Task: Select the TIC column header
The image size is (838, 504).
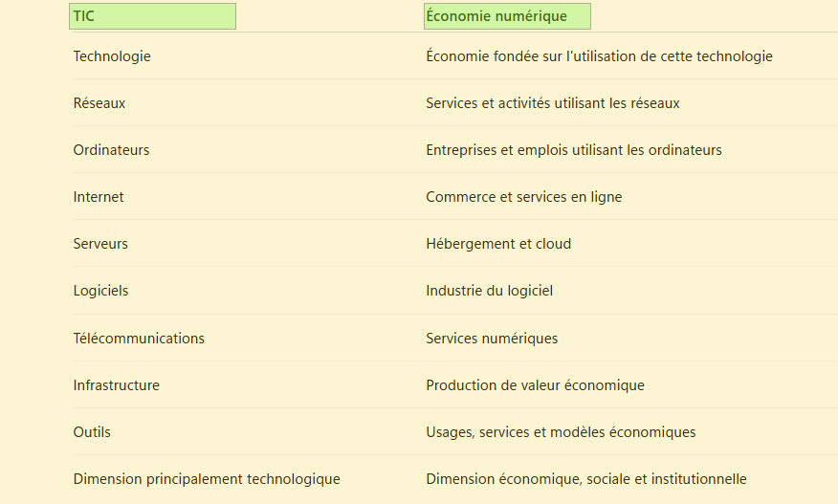Action: (152, 16)
